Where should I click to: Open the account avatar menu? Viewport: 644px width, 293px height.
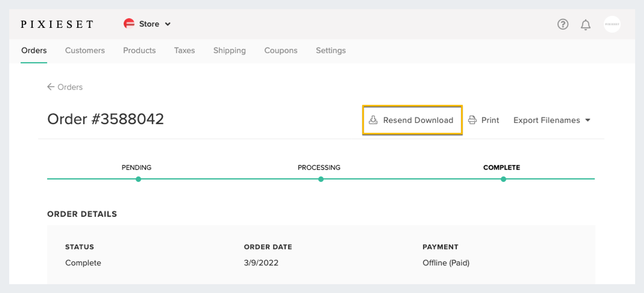point(612,24)
